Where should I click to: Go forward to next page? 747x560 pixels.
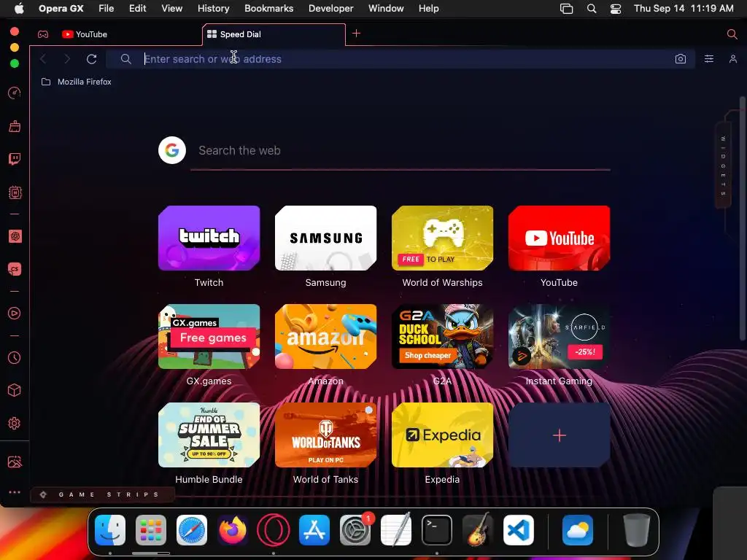click(67, 59)
